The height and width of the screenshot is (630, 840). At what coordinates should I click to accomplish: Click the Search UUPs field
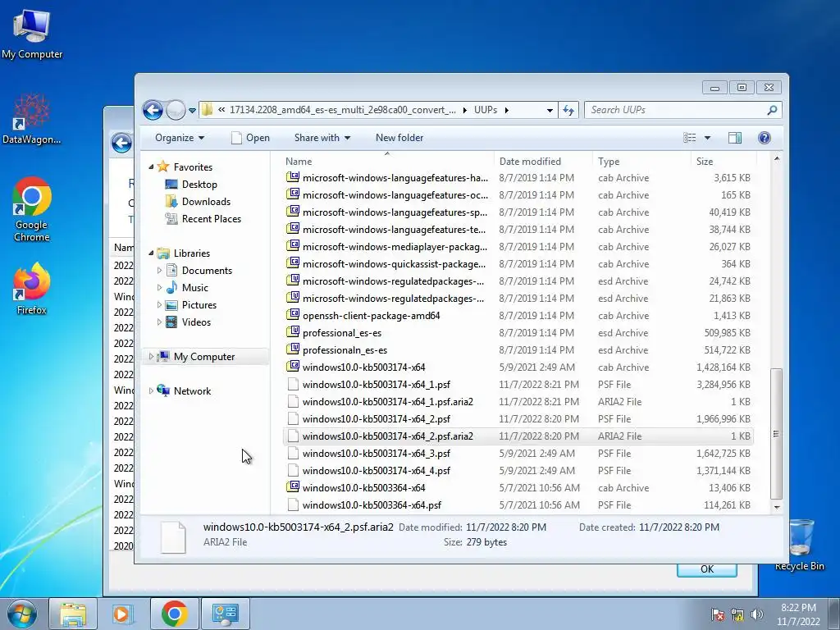pos(677,110)
